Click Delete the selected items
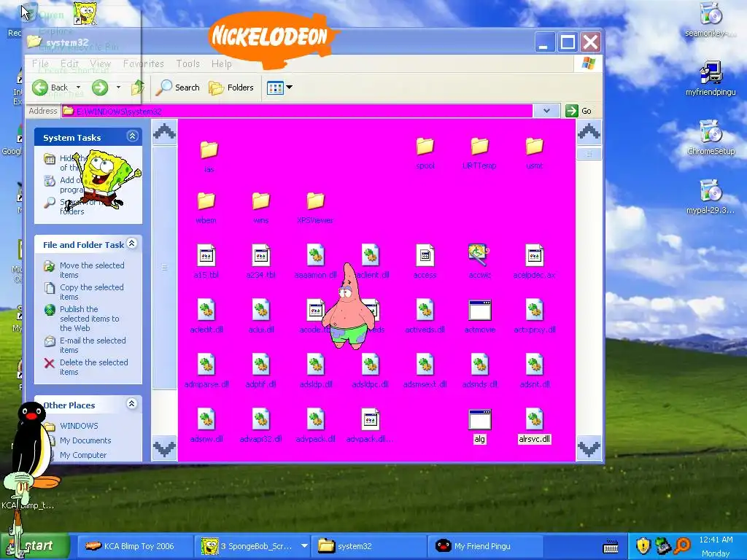 click(86, 367)
